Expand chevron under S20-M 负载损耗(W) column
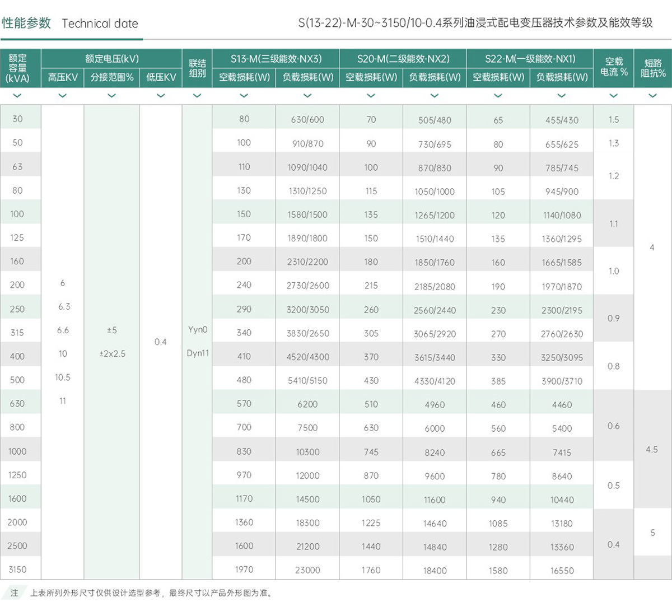 click(x=435, y=96)
